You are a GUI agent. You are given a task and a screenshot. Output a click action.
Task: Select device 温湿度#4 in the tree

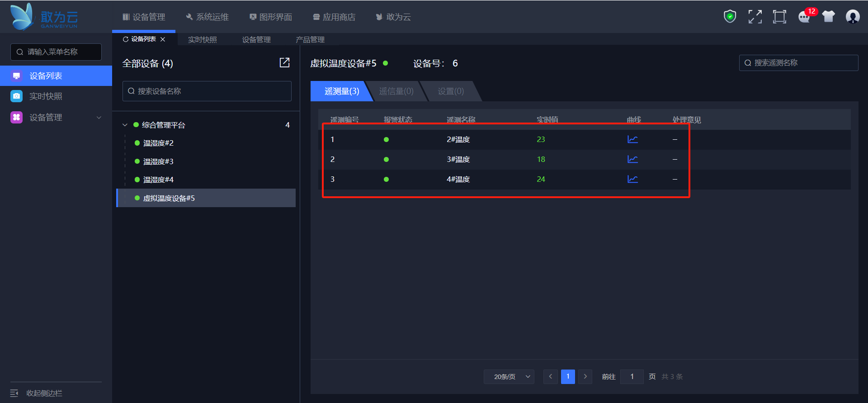click(x=158, y=180)
